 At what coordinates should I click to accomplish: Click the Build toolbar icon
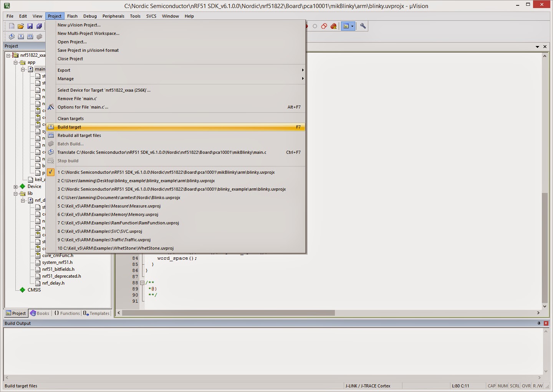pyautogui.click(x=21, y=36)
